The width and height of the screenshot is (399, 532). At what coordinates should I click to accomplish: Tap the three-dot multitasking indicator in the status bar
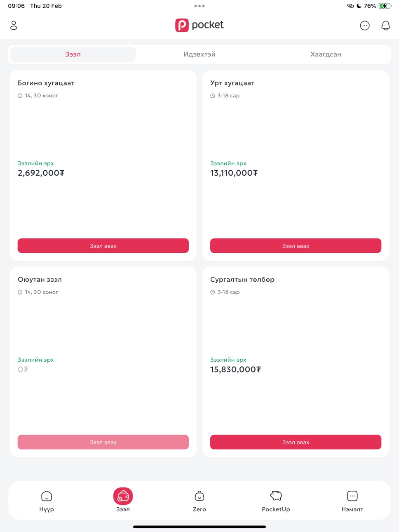pyautogui.click(x=199, y=6)
